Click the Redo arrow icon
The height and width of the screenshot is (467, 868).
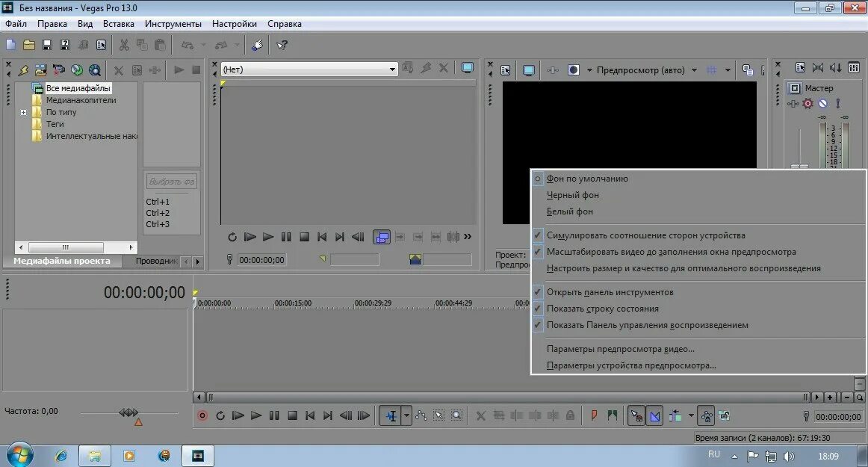221,45
